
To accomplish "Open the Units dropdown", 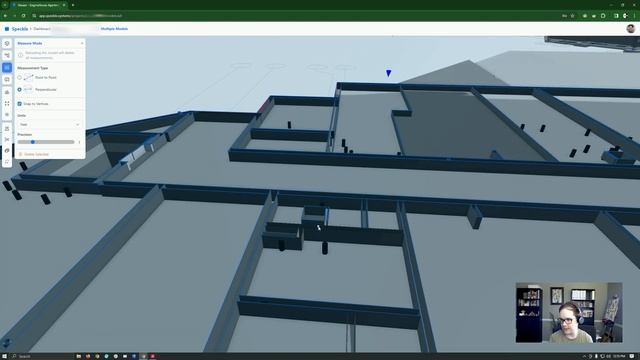I will pyautogui.click(x=49, y=124).
